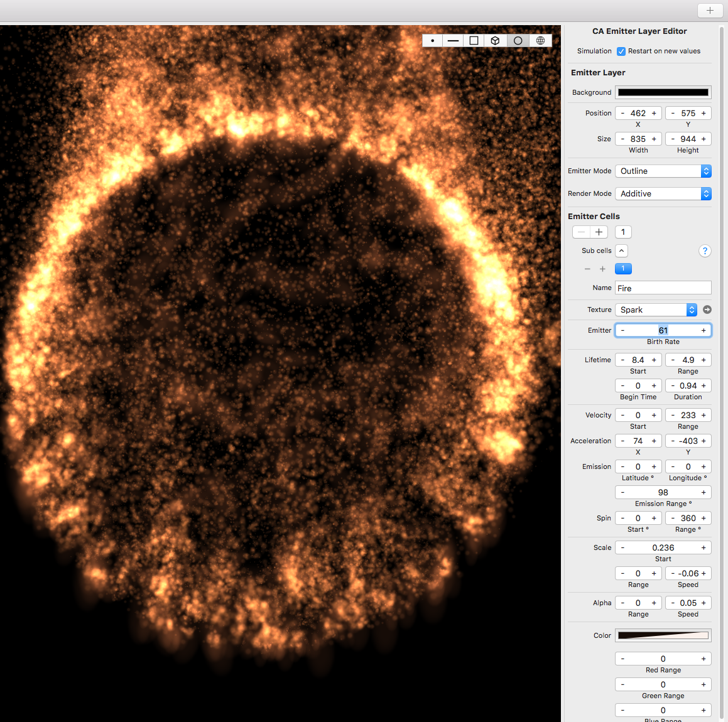Remove the selected emitter cell

581,232
